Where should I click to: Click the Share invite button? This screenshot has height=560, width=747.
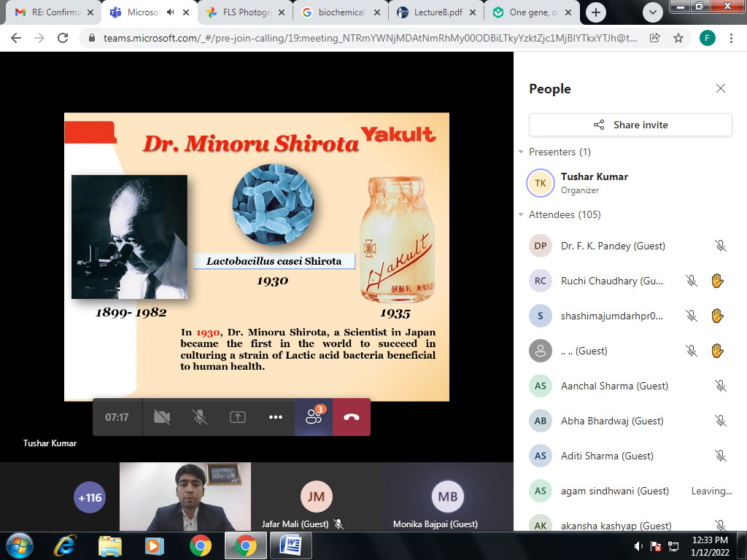(630, 125)
